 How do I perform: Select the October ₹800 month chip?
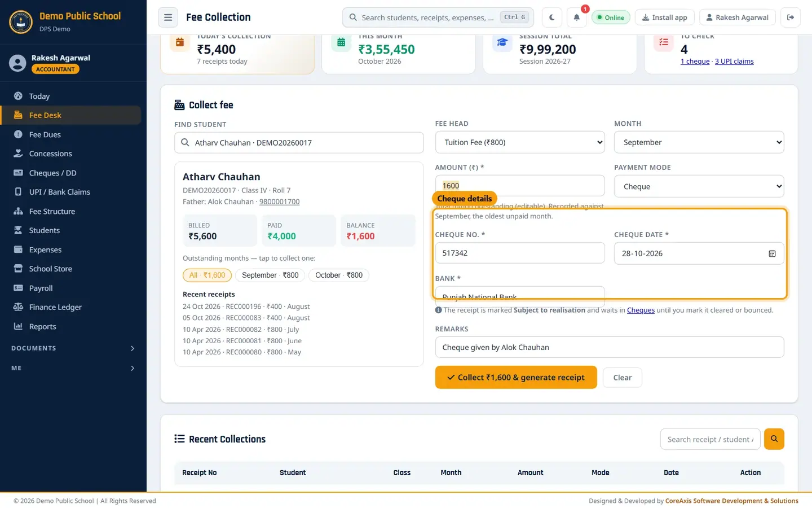pos(339,275)
